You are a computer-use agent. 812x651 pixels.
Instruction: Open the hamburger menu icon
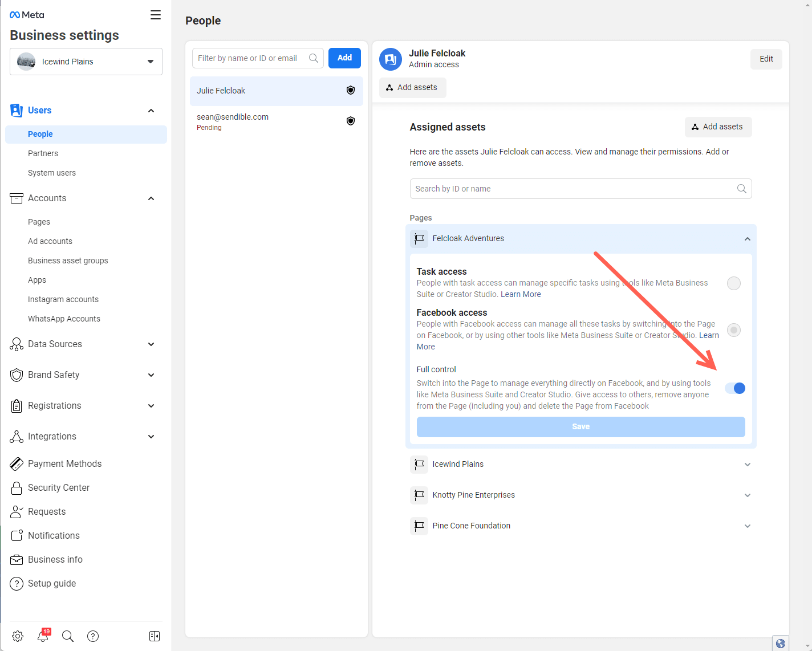(156, 15)
